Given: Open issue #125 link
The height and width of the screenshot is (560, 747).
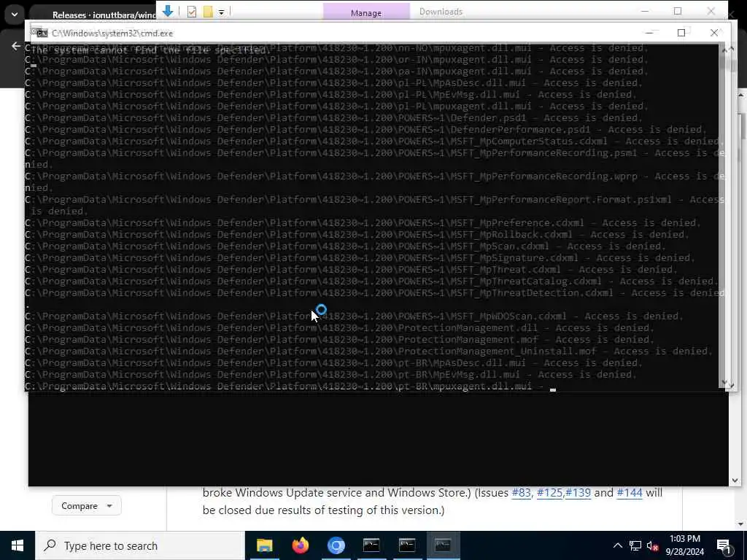Looking at the screenshot, I should 549,492.
